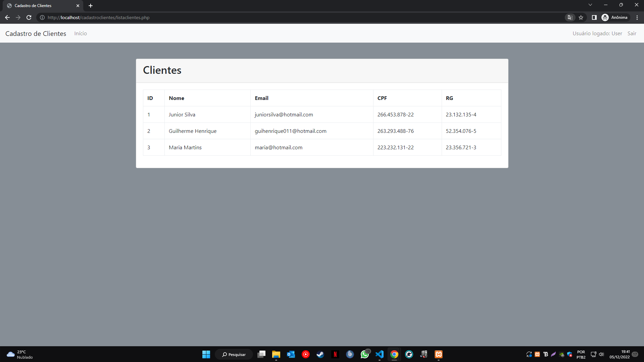
Task: Click the Sair logout link
Action: (632, 34)
